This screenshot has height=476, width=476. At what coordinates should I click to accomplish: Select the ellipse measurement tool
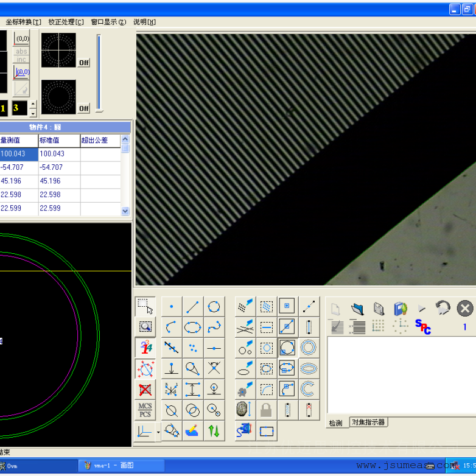click(193, 327)
